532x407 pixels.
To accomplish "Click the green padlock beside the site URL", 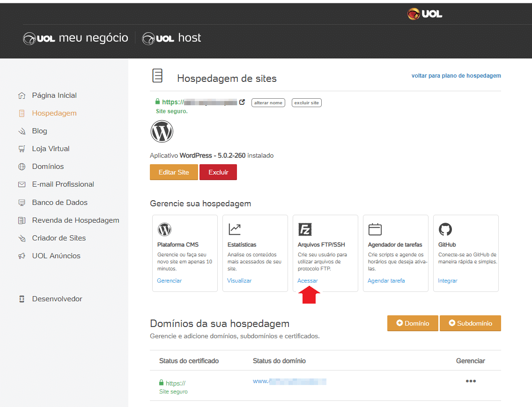I will [x=157, y=102].
